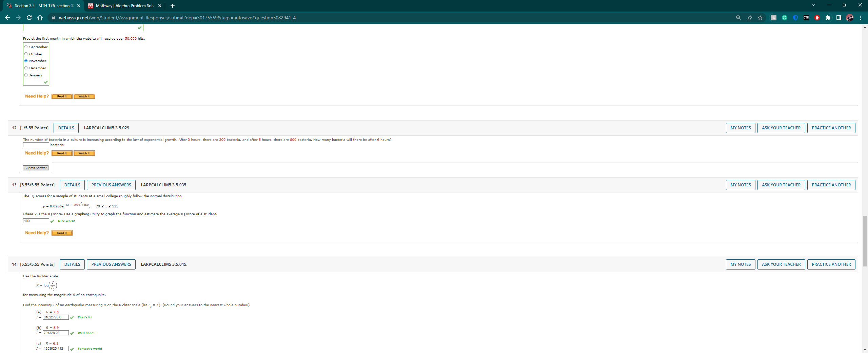The height and width of the screenshot is (353, 868).
Task: Open MY NOTES for question 12
Action: (741, 128)
